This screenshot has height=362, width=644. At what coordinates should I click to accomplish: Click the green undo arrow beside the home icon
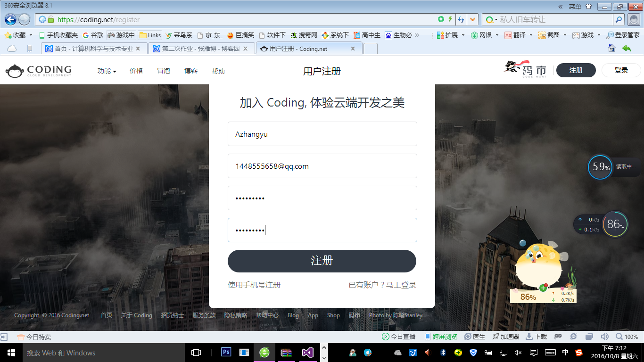[x=627, y=48]
